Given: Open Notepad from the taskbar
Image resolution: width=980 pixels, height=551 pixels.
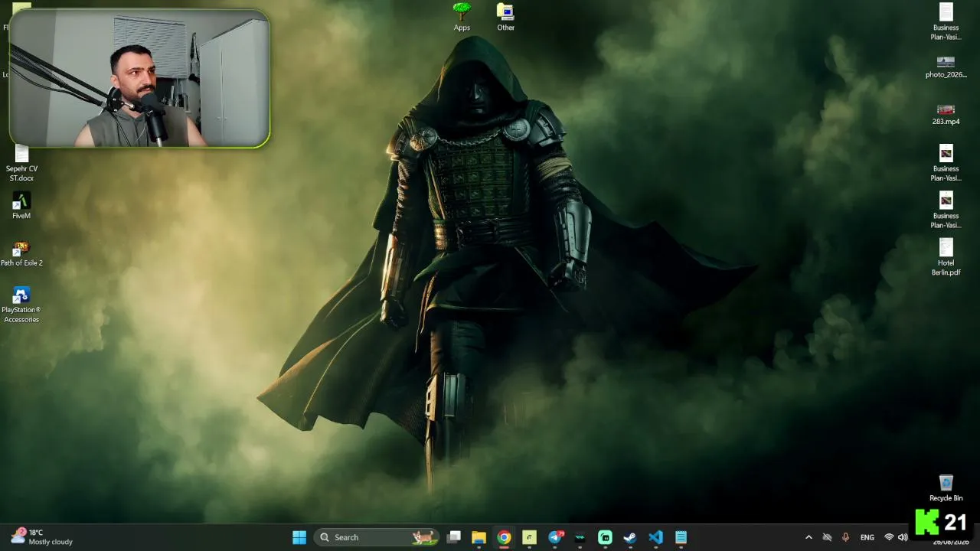Looking at the screenshot, I should pyautogui.click(x=681, y=537).
